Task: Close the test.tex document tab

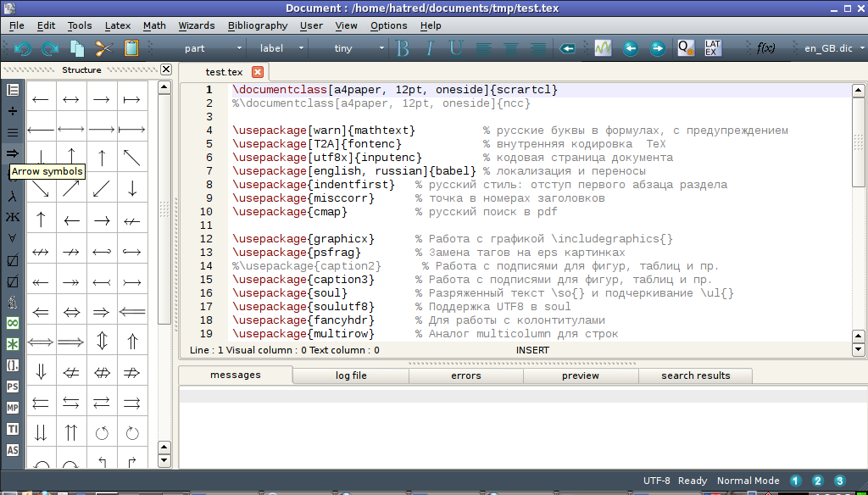Action: point(258,72)
